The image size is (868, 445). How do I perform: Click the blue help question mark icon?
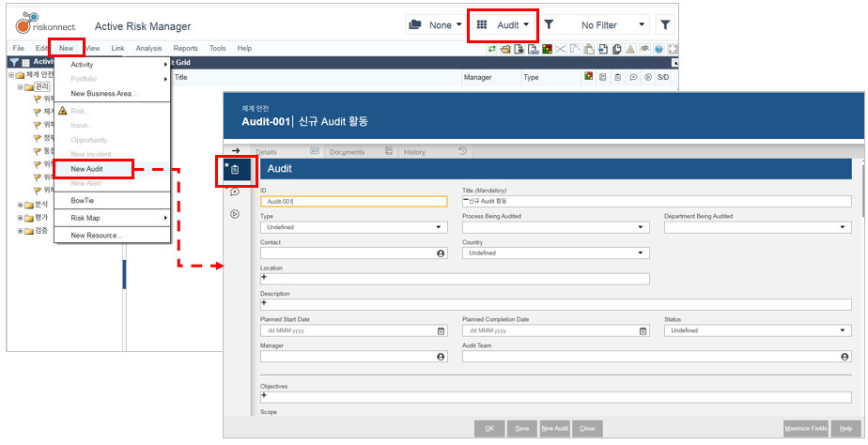tap(659, 49)
